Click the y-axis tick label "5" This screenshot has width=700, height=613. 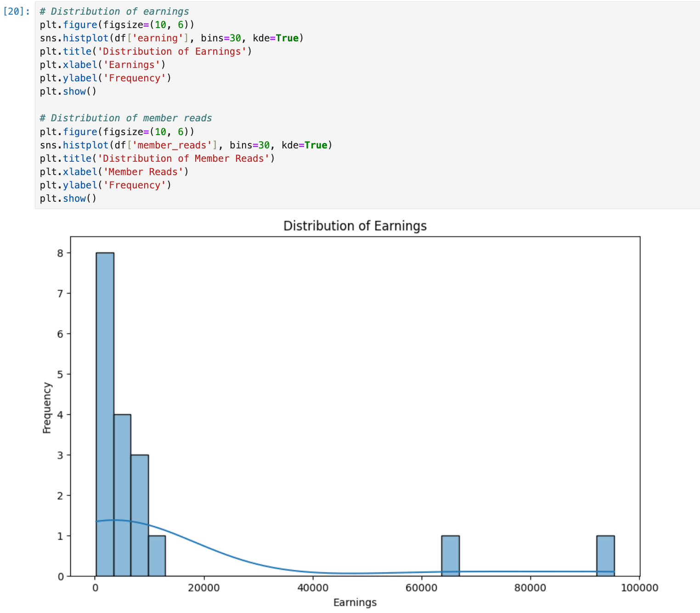pyautogui.click(x=61, y=374)
